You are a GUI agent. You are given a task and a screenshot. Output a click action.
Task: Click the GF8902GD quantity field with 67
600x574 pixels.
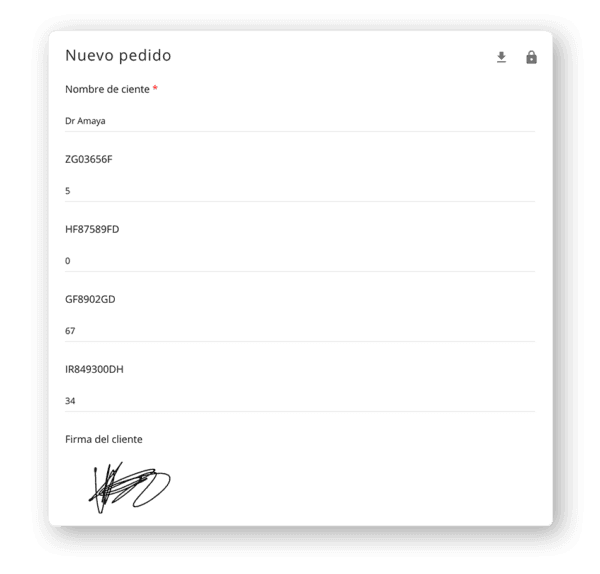pyautogui.click(x=300, y=331)
